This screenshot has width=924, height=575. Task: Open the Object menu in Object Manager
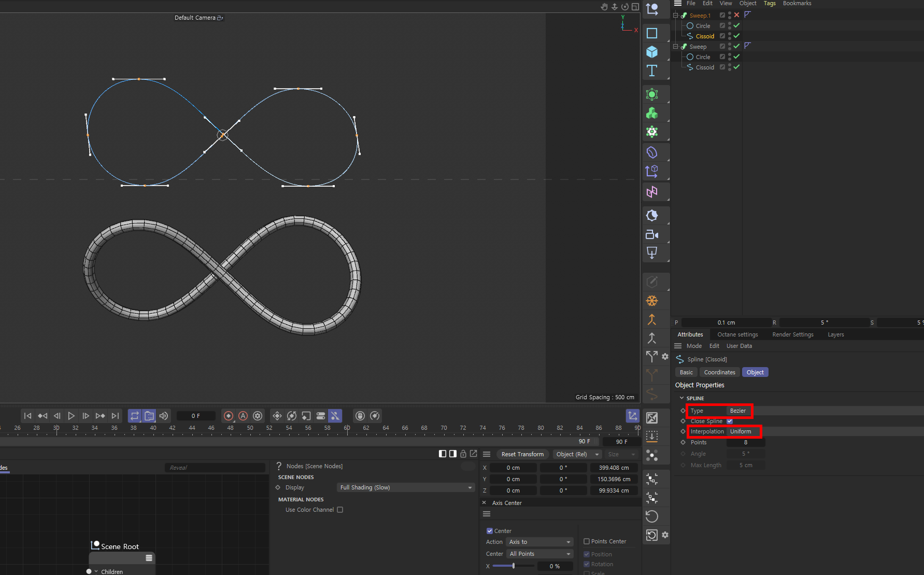click(748, 3)
